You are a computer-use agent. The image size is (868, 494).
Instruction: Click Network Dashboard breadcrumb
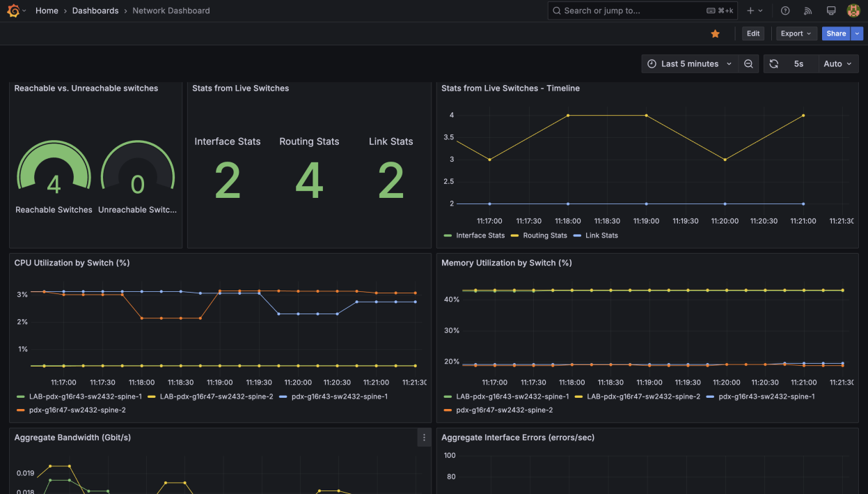click(171, 10)
